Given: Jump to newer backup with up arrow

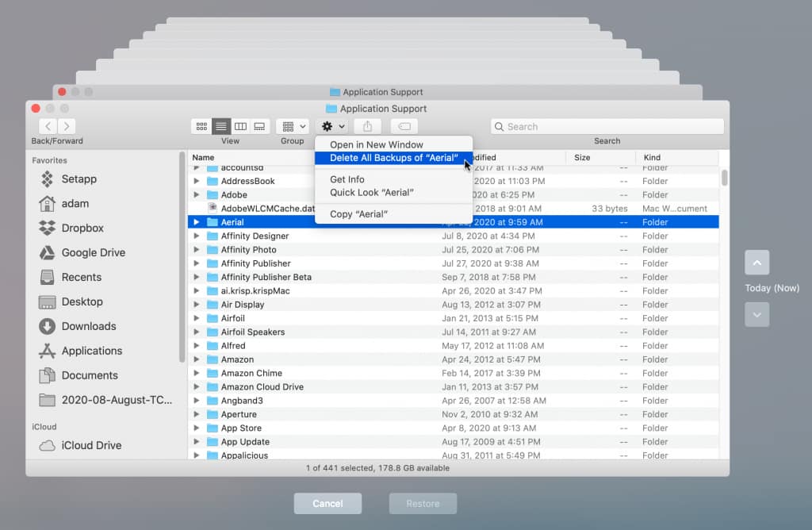Looking at the screenshot, I should click(756, 263).
